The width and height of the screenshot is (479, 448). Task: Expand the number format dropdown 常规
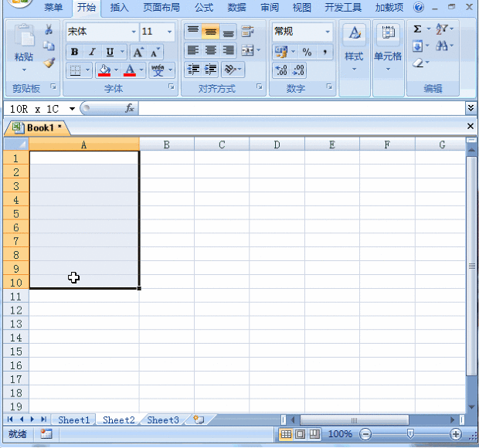click(328, 32)
